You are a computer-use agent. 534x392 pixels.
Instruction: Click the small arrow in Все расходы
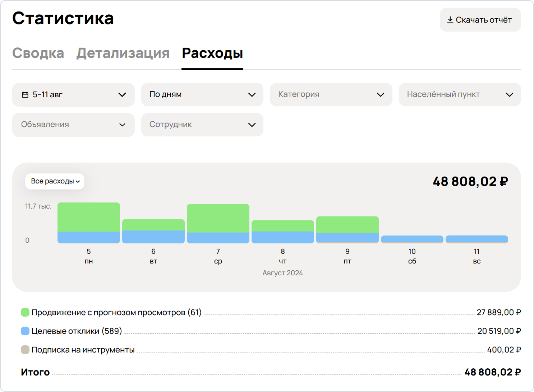[78, 182]
